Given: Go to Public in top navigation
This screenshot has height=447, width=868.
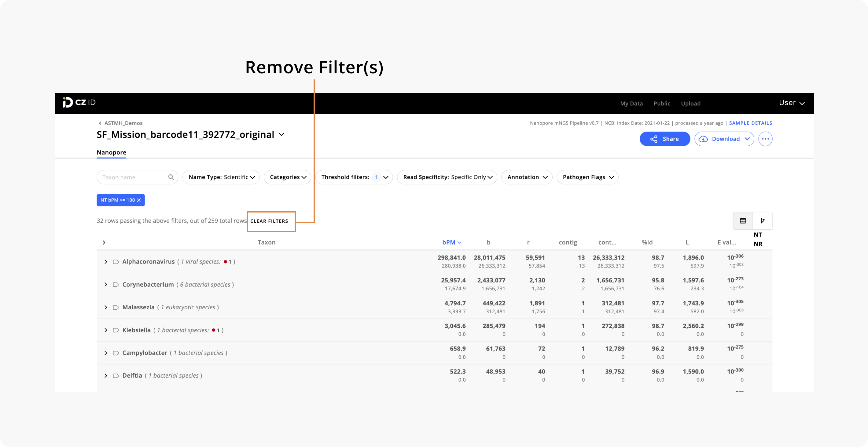Looking at the screenshot, I should pyautogui.click(x=662, y=103).
